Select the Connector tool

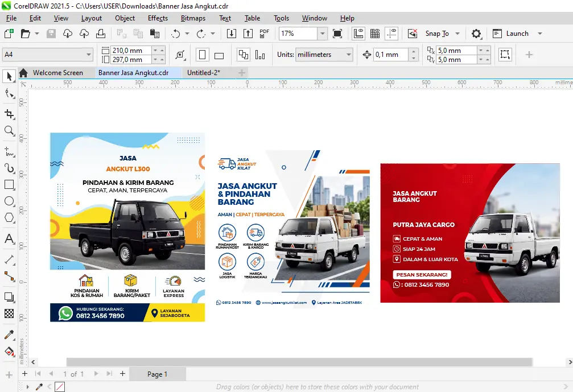click(x=9, y=277)
